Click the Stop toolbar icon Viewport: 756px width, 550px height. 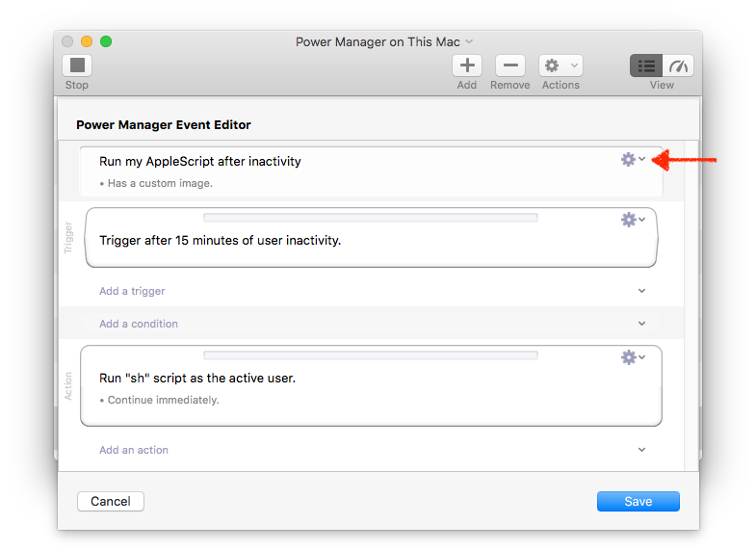coord(77,65)
